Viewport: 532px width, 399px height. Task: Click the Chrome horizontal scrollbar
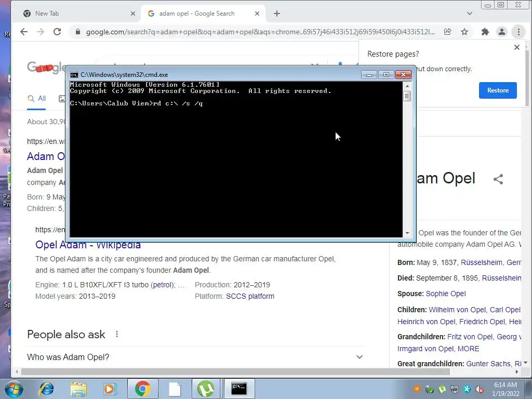coord(235,372)
